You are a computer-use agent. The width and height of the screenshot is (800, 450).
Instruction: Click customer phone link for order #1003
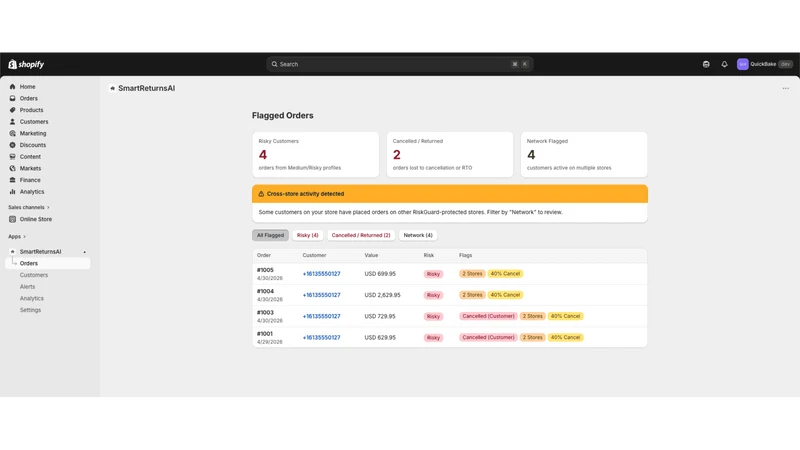click(x=321, y=316)
